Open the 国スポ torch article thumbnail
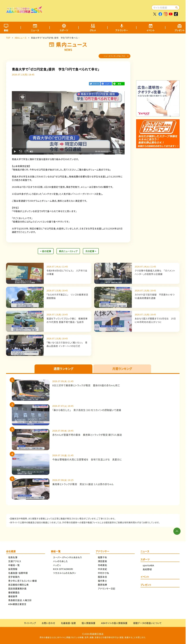The height and width of the screenshot is (644, 194). pos(113,321)
